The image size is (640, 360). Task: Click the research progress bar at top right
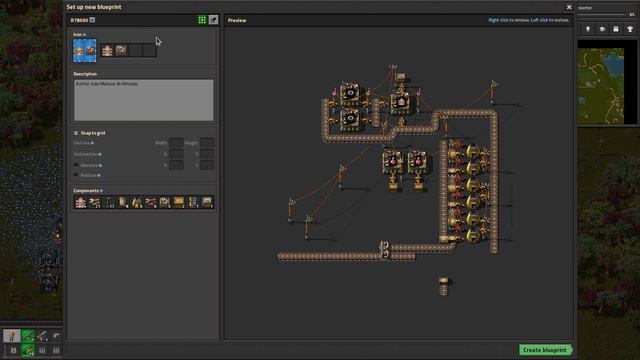click(601, 15)
